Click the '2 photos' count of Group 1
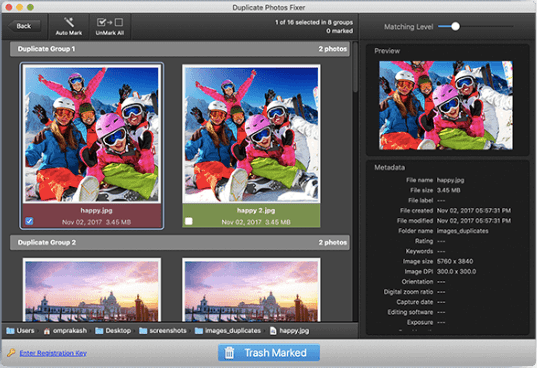537x368 pixels. click(333, 49)
